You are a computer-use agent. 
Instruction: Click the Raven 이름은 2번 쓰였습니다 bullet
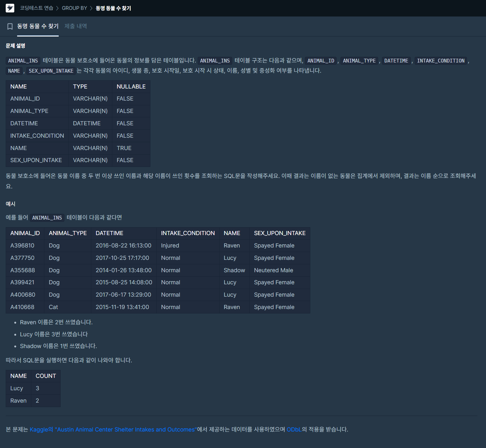(x=56, y=322)
